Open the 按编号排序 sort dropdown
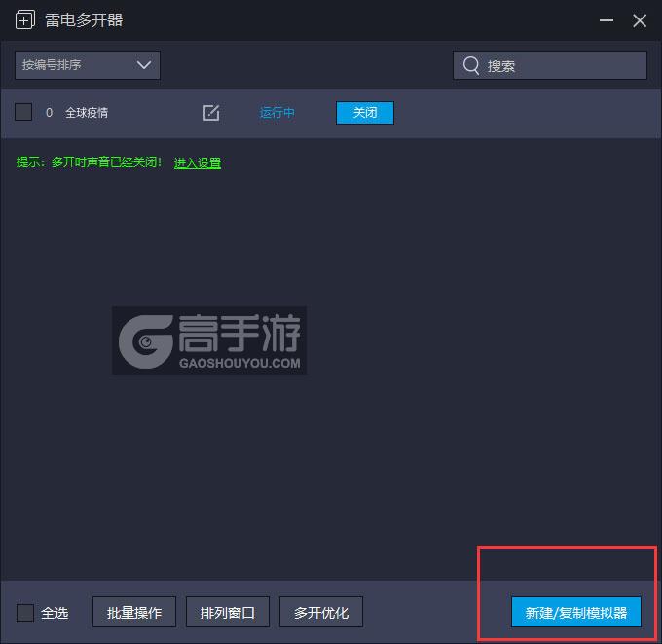Image resolution: width=662 pixels, height=644 pixels. point(88,65)
